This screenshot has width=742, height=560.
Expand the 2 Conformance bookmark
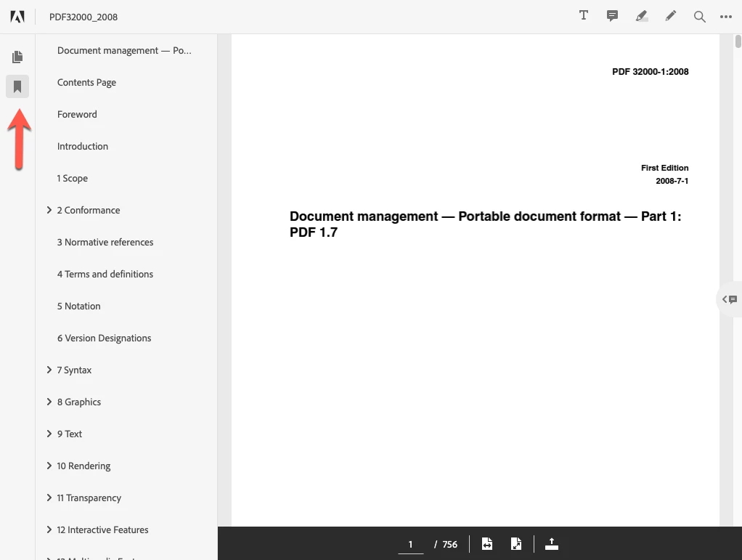click(49, 210)
